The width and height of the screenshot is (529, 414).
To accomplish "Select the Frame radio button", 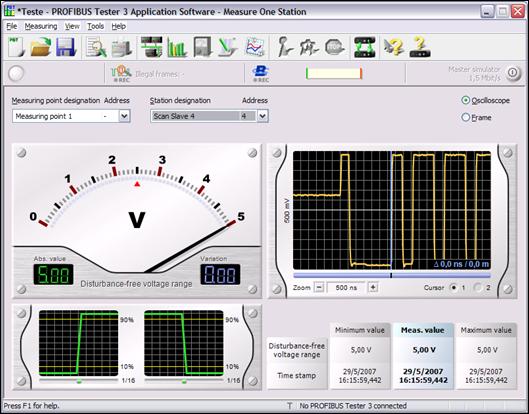I will 466,117.
